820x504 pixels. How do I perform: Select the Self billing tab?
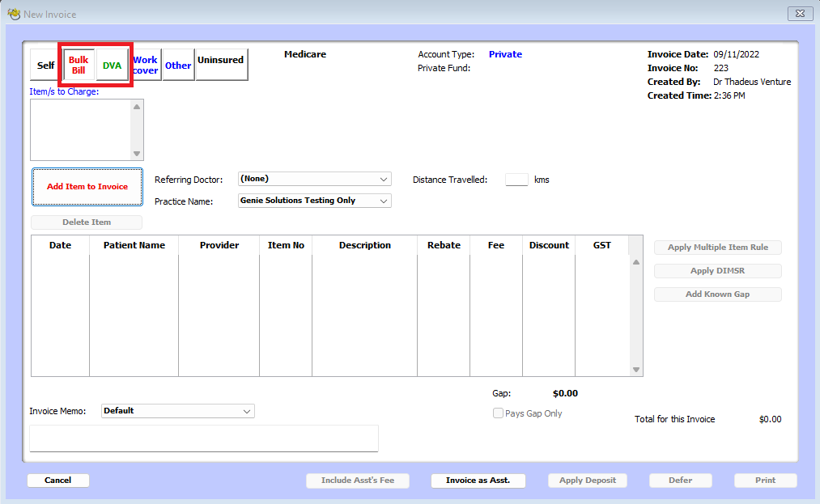[x=45, y=65]
